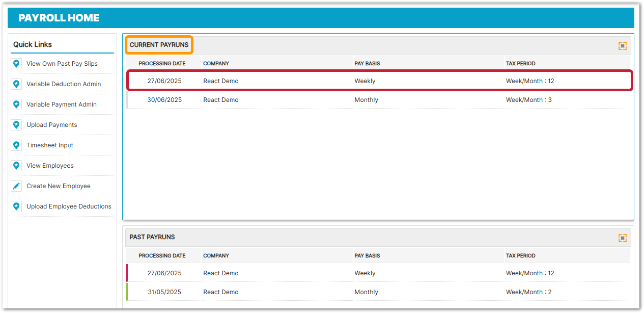
Task: Open the Variable Deduction Admin link
Action: click(x=64, y=84)
